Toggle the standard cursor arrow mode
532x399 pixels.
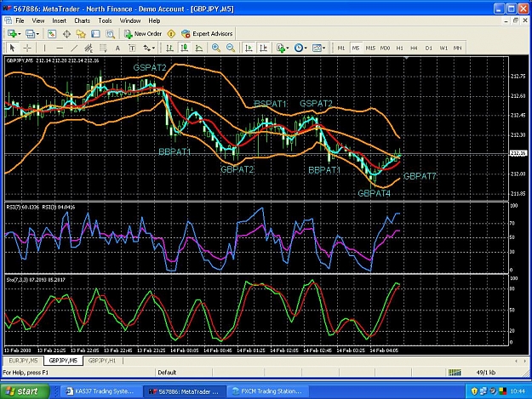click(12, 48)
